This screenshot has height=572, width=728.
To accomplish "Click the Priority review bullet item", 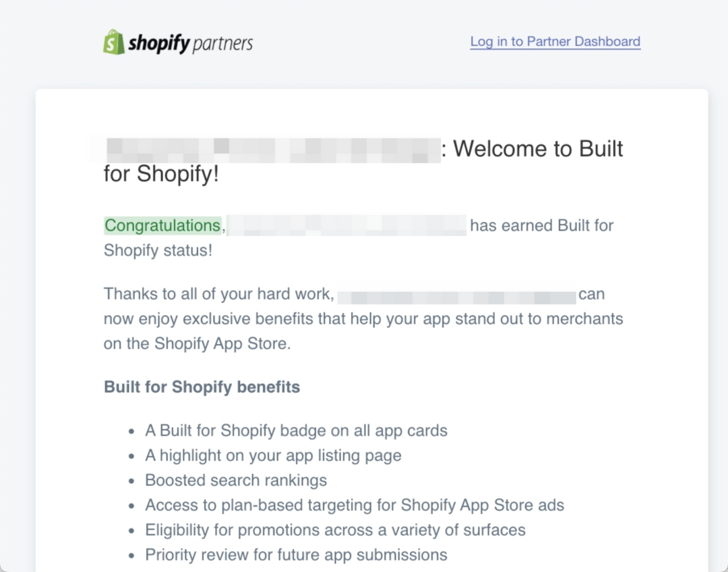I will [296, 555].
